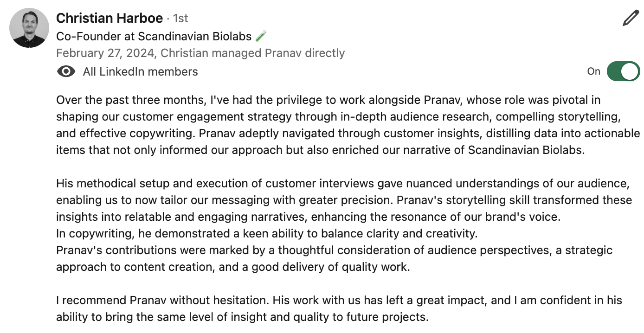The image size is (644, 333).
Task: Click the line starting "Pranav's contributions were marked"
Action: [x=334, y=250]
